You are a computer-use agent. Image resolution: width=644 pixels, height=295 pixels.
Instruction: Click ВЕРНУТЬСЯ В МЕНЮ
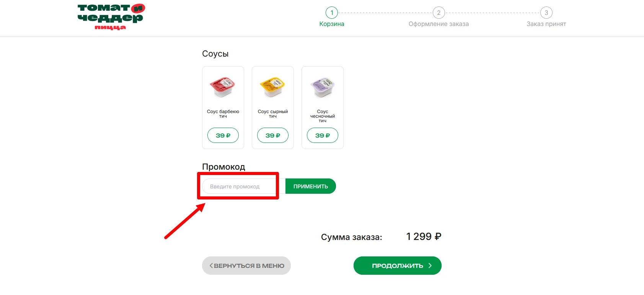pyautogui.click(x=246, y=265)
